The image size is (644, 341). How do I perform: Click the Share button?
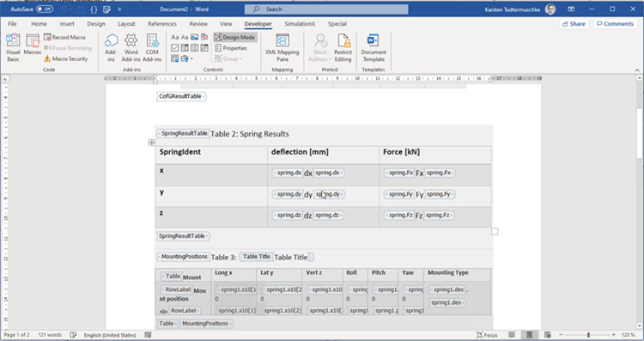pyautogui.click(x=574, y=24)
